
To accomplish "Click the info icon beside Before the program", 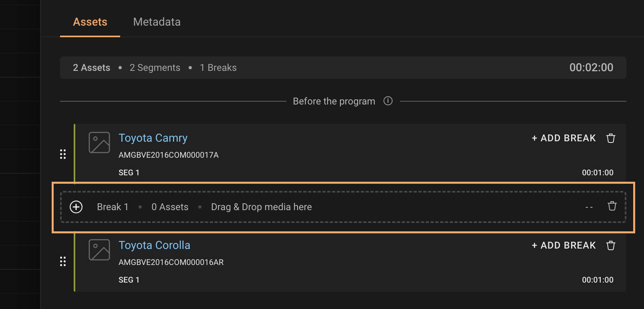I will click(x=388, y=101).
